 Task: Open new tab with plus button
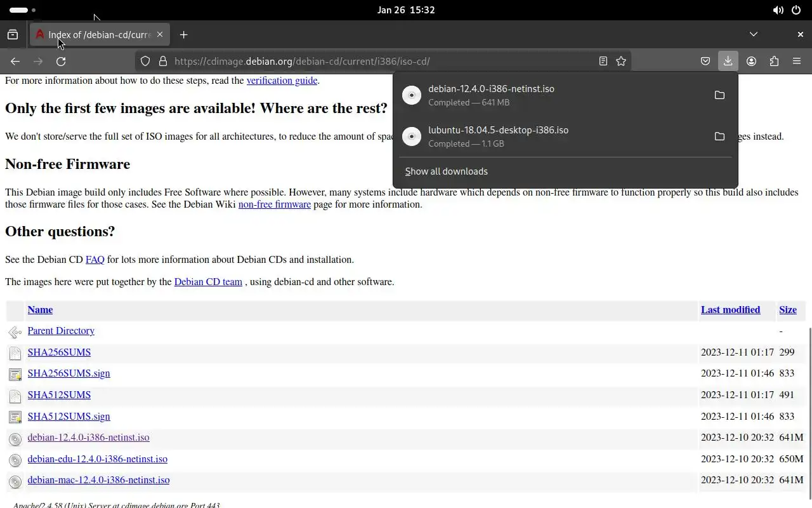(183, 34)
